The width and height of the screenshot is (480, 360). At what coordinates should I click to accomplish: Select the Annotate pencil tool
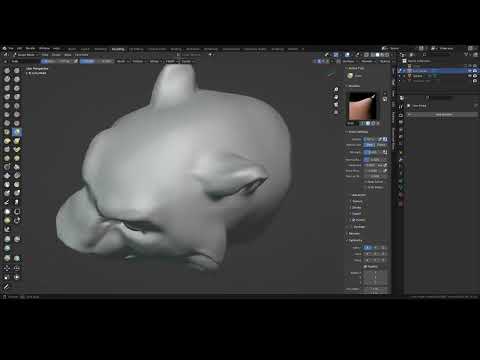tap(6, 287)
